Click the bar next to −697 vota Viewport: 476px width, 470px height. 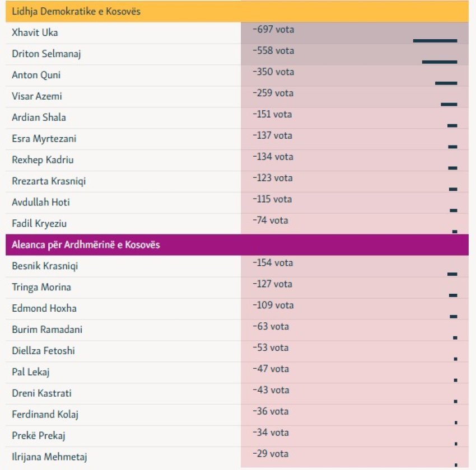tap(435, 41)
